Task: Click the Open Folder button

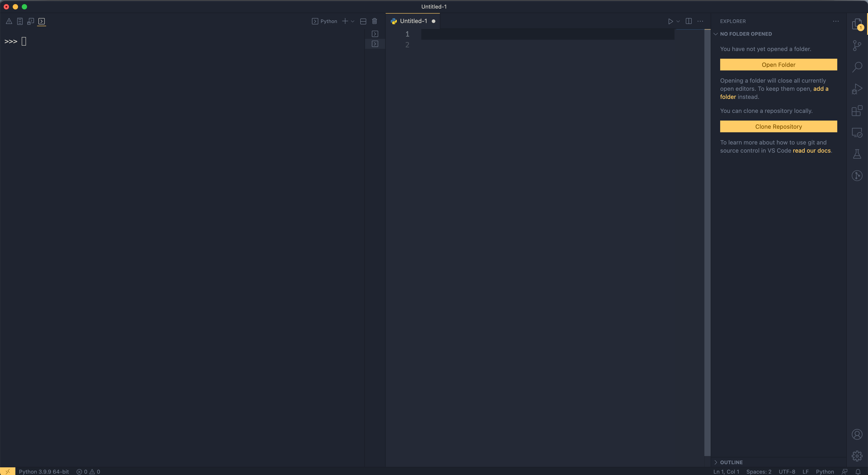Action: pyautogui.click(x=778, y=65)
